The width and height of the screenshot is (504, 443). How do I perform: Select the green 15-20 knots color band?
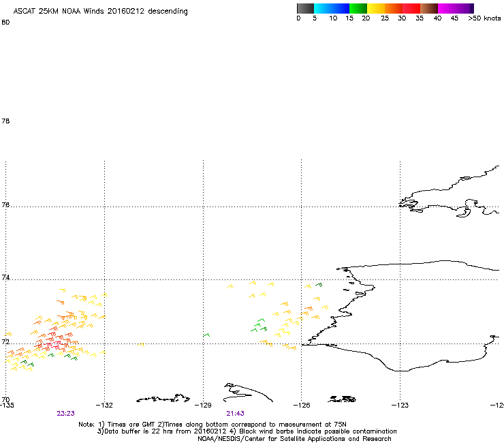[x=358, y=8]
